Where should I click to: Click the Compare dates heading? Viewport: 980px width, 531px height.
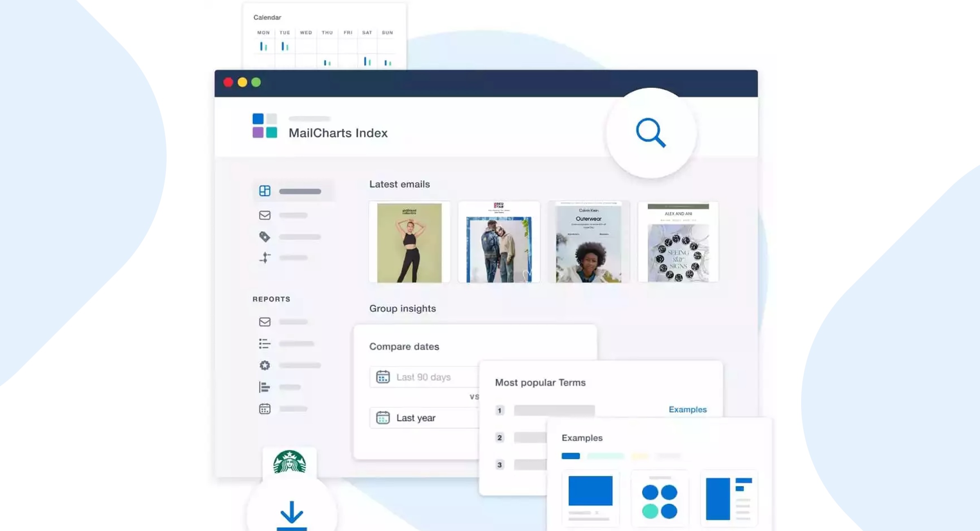point(404,346)
